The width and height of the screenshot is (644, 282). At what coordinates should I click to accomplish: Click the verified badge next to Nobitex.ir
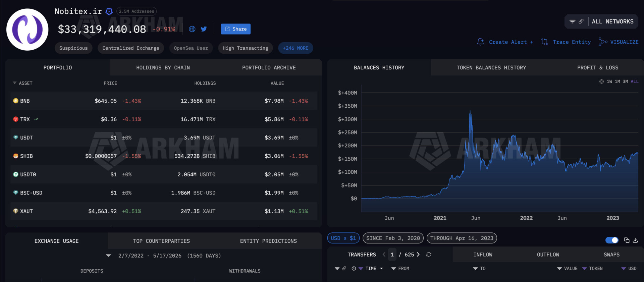[109, 12]
